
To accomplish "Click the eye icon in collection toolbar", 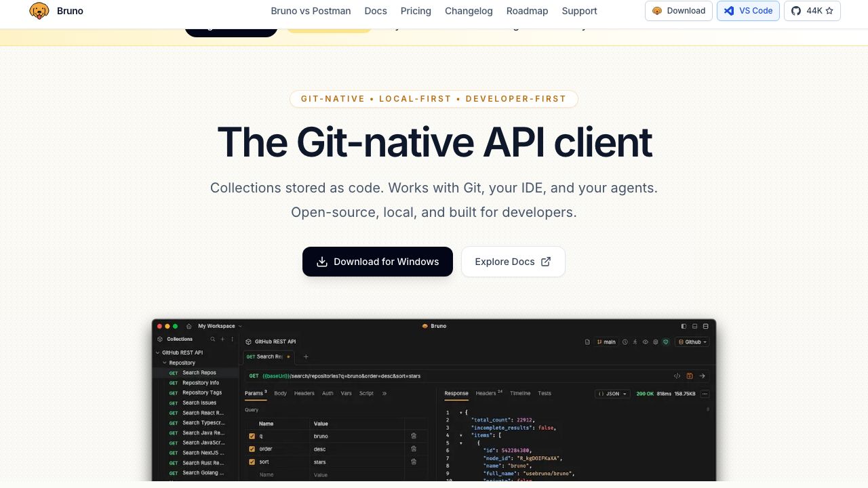I will (646, 342).
